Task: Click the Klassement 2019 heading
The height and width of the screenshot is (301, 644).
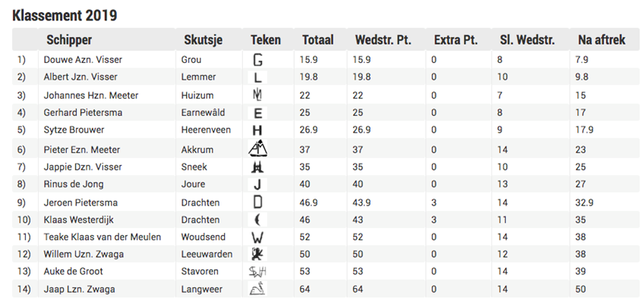Action: pyautogui.click(x=65, y=15)
